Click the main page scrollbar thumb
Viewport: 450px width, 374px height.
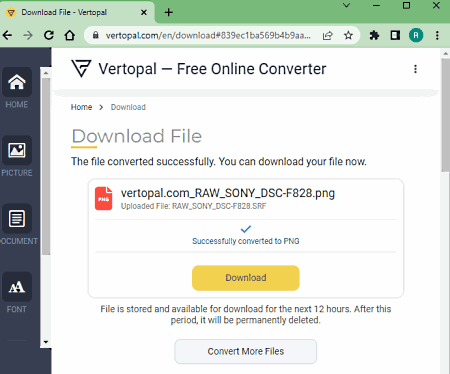click(x=446, y=115)
